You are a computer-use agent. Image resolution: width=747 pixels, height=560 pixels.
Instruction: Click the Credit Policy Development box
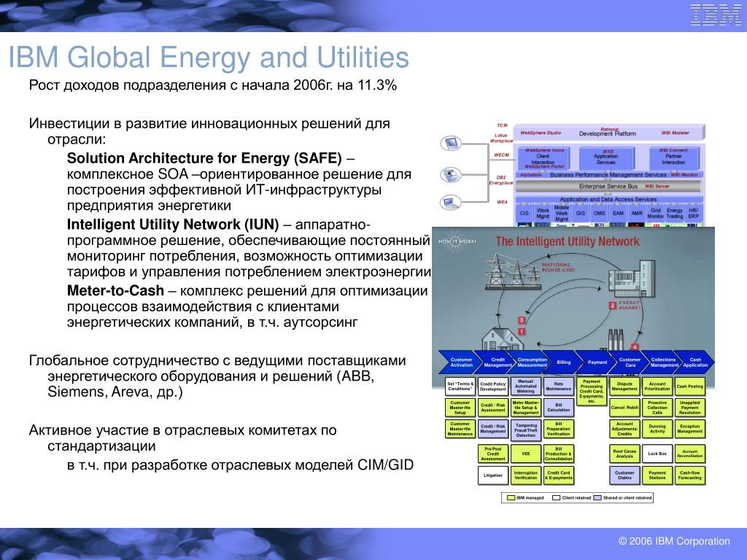tap(492, 386)
